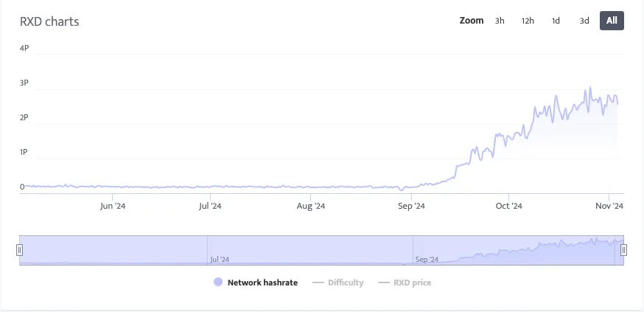This screenshot has height=312, width=644.
Task: Click the Oct '24 x-axis label
Action: (x=508, y=207)
